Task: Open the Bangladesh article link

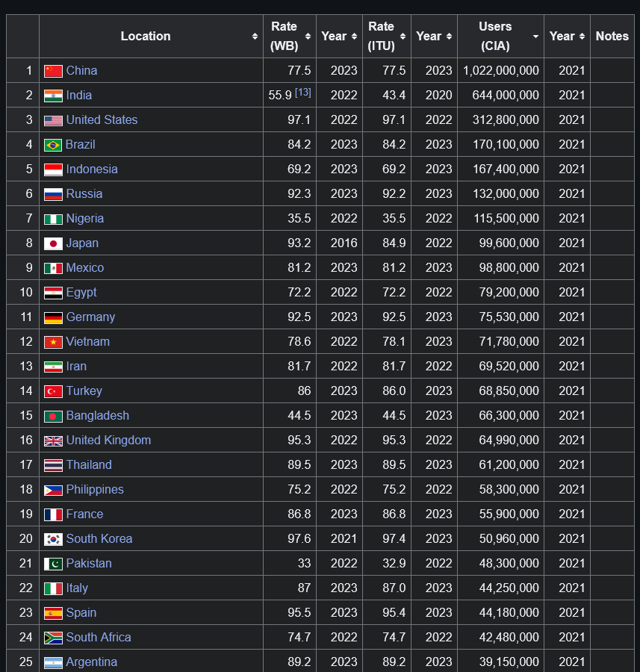Action: click(98, 416)
